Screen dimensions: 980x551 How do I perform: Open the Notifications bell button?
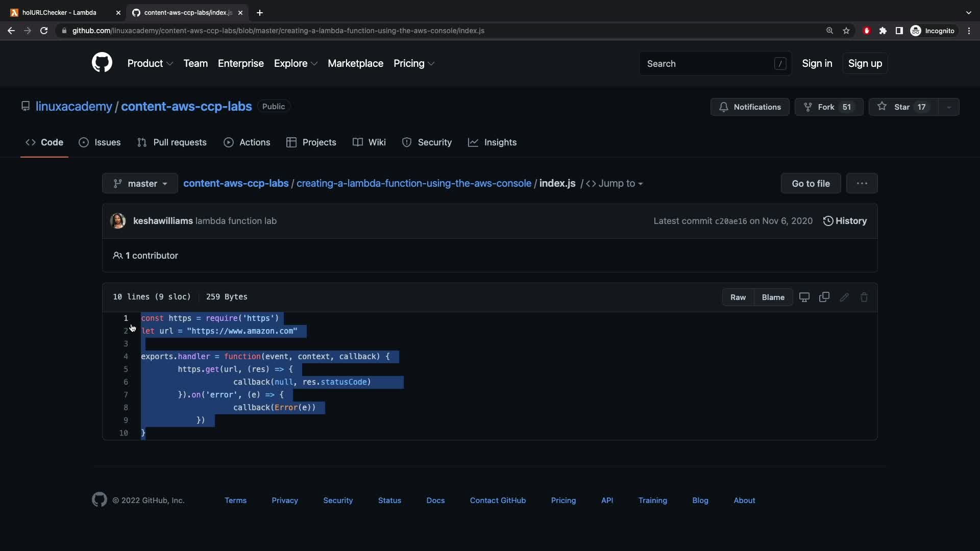click(x=749, y=107)
